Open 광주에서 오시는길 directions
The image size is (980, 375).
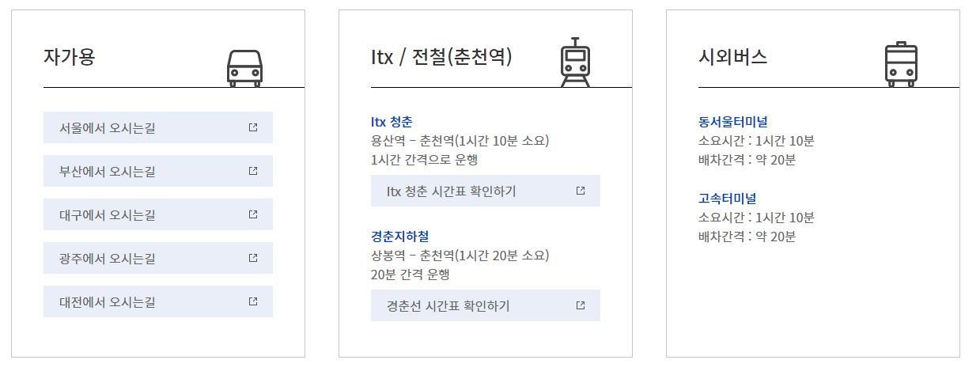coord(158,258)
